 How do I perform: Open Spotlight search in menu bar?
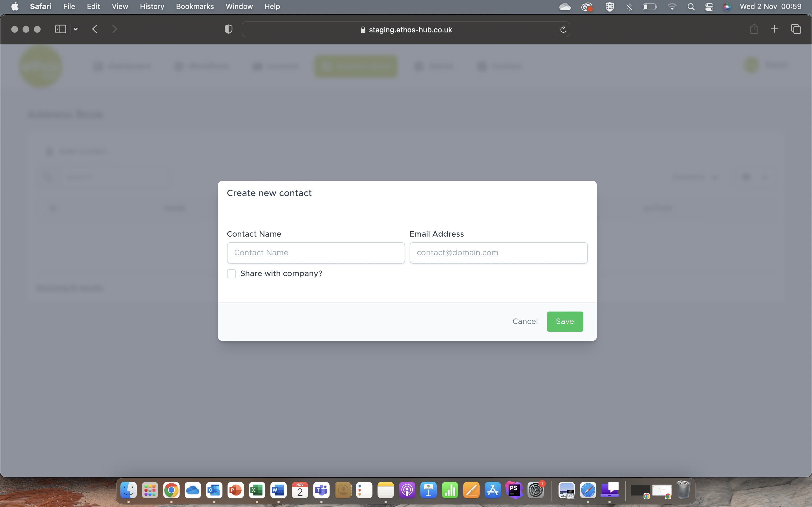point(691,7)
